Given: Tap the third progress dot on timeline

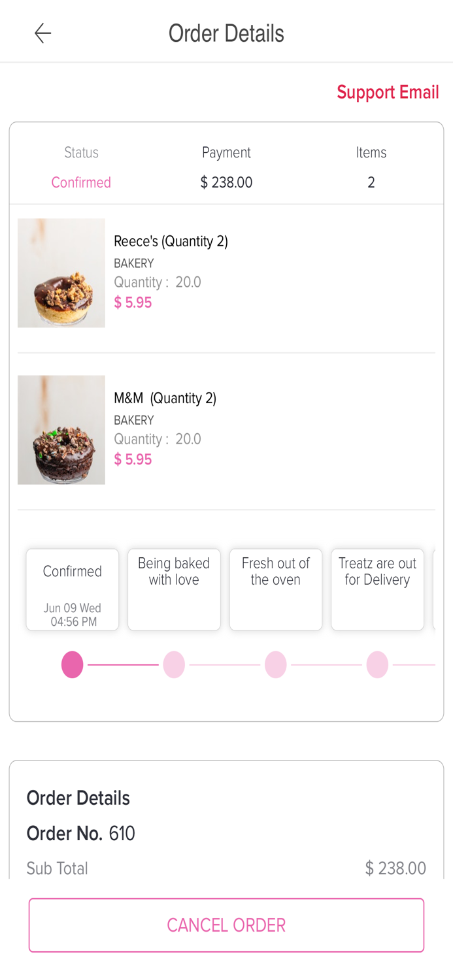Looking at the screenshot, I should tap(275, 664).
